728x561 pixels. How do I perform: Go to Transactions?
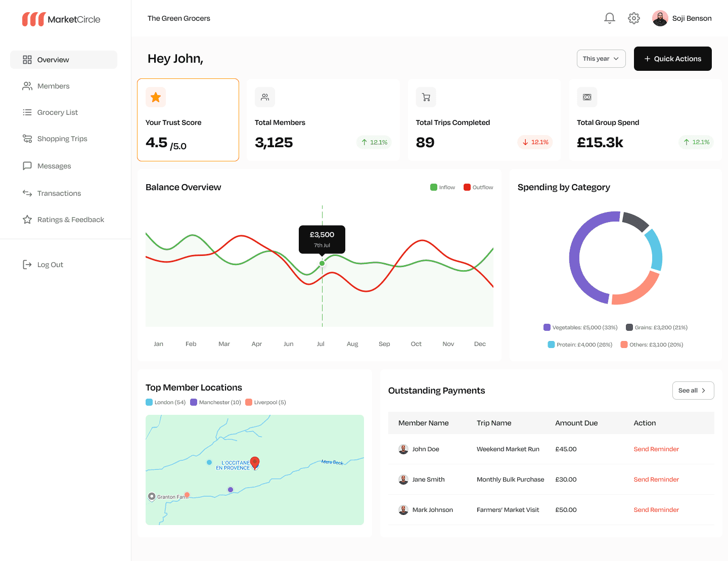[64, 193]
